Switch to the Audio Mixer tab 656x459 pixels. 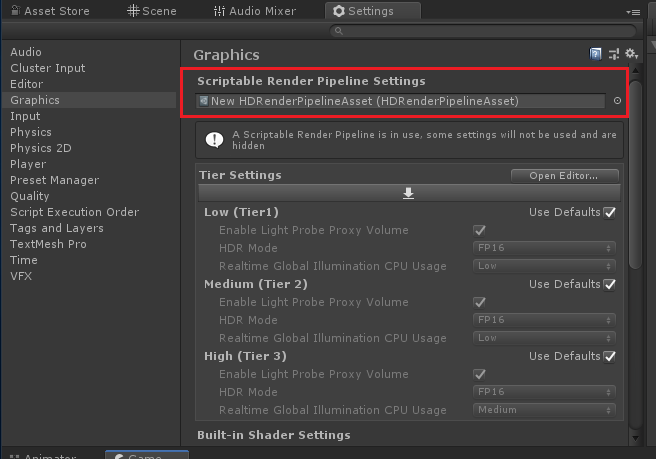[254, 11]
